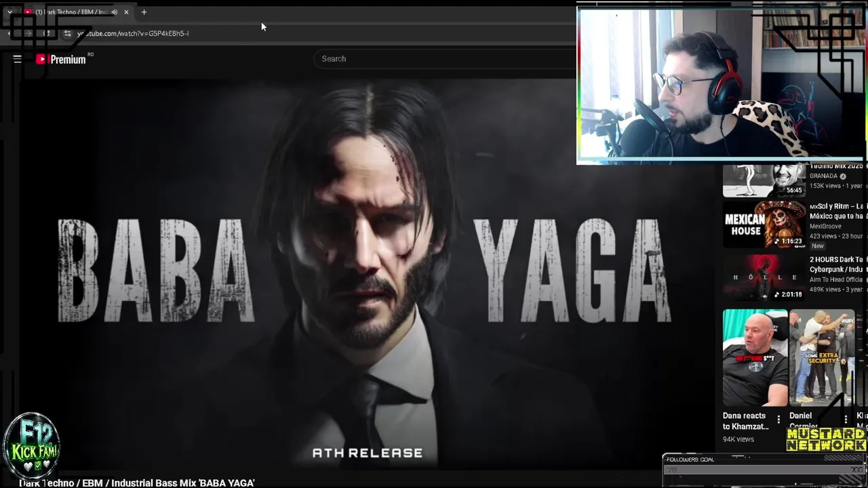Click the 2 HOURS Dark Techno title
This screenshot has height=488, width=868.
coord(838,264)
